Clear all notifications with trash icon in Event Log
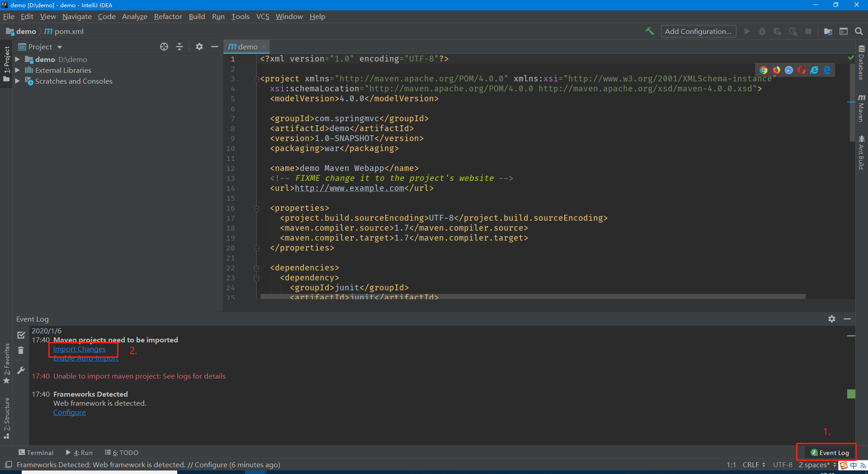Viewport: 868px width, 474px height. pyautogui.click(x=20, y=350)
